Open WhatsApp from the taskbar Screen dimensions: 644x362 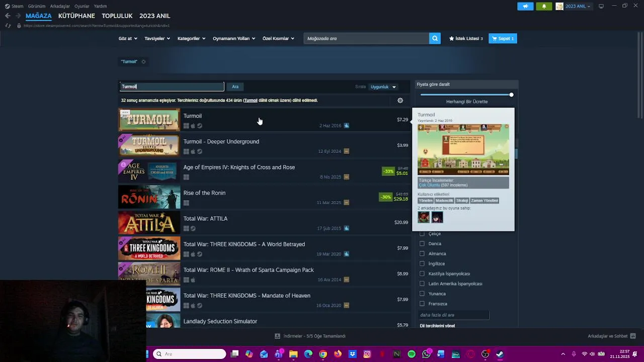tap(427, 354)
